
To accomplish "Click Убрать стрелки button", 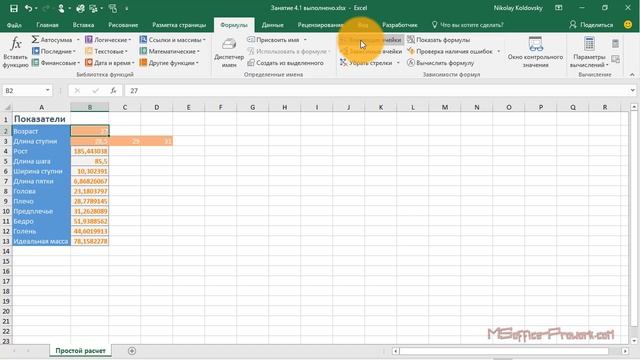I will [366, 63].
